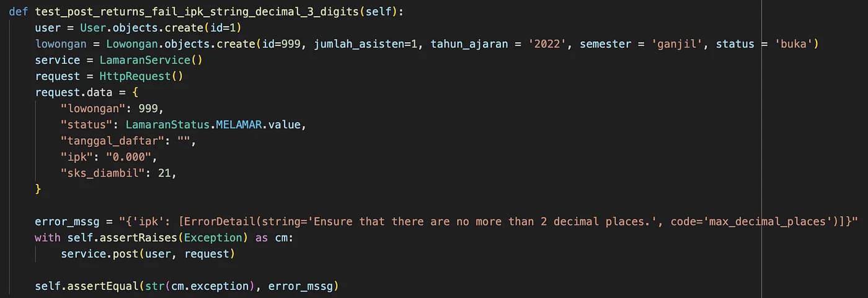
Task: Click the closing yellow brace of the dict
Action: pyautogui.click(x=38, y=189)
